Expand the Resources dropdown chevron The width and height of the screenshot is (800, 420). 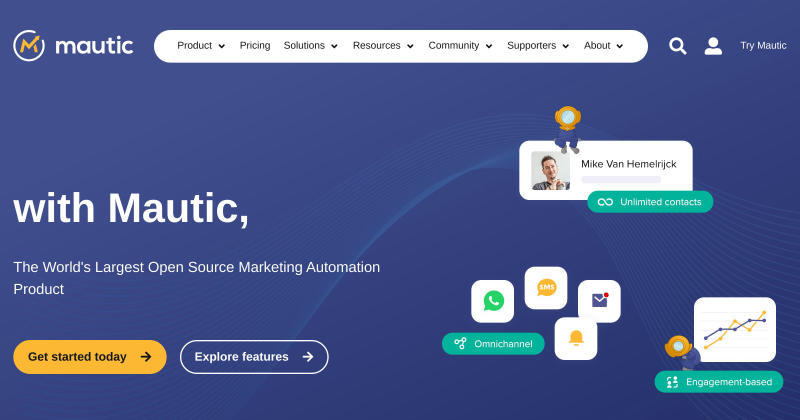pyautogui.click(x=410, y=46)
